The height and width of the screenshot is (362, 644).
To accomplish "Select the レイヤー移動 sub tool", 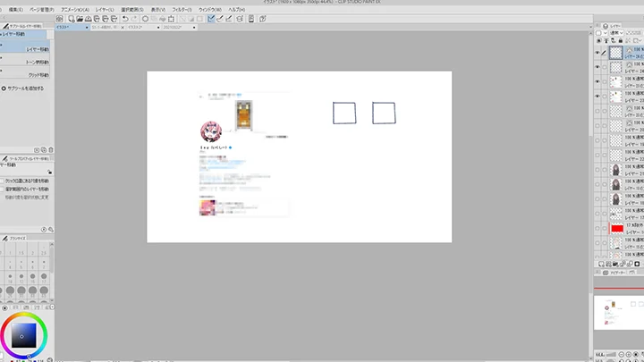I will tap(25, 47).
